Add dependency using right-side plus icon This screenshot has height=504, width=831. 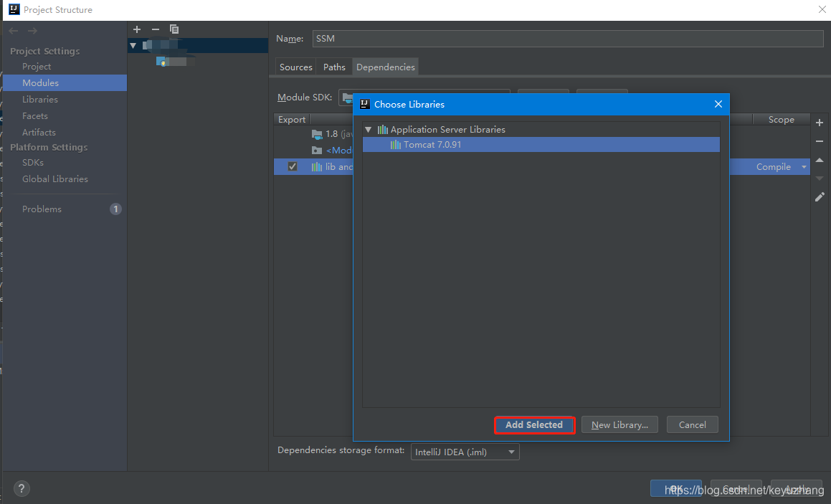pos(820,123)
